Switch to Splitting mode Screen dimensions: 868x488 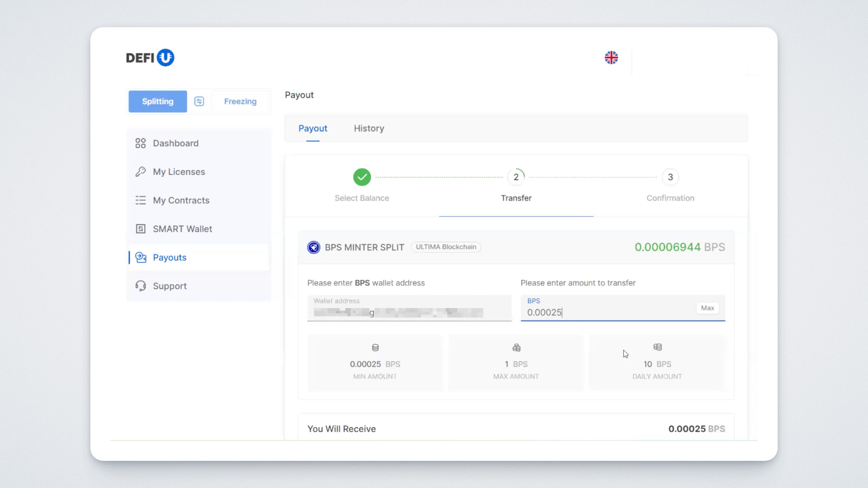tap(158, 101)
